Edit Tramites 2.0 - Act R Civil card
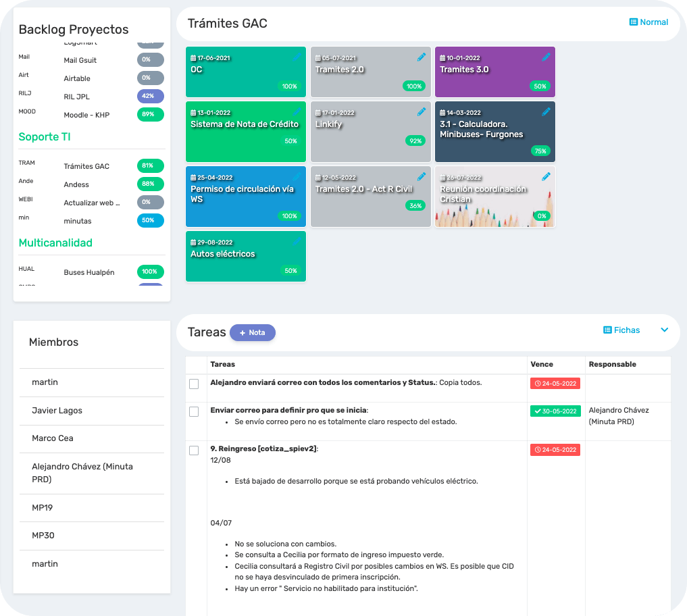This screenshot has width=687, height=616. 422,176
